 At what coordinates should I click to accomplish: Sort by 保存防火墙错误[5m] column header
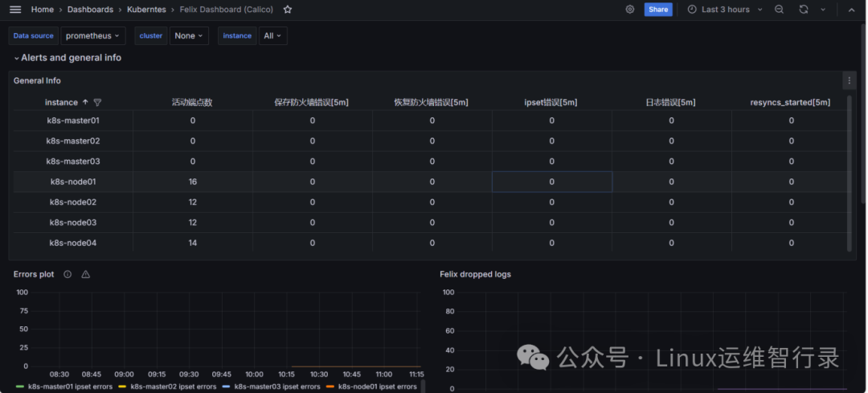pos(312,102)
